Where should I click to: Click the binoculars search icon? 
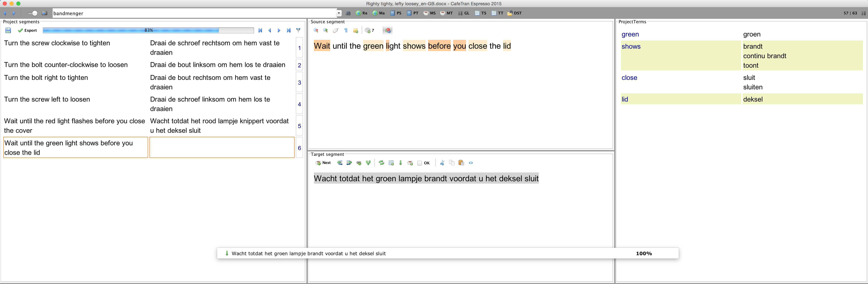pos(348,13)
